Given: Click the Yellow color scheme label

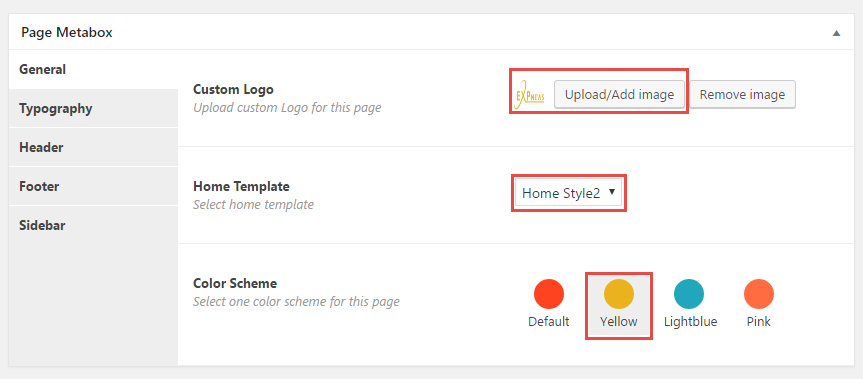Looking at the screenshot, I should click(x=619, y=322).
